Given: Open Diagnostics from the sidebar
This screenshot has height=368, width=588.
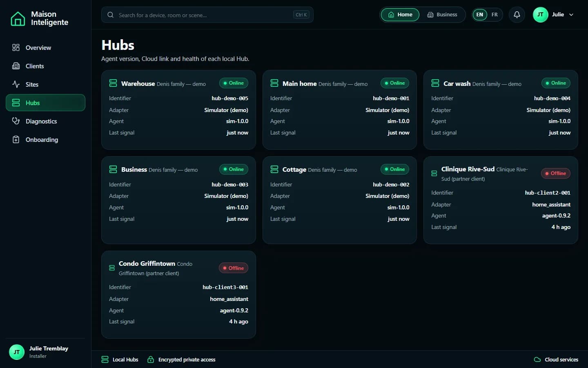Looking at the screenshot, I should point(45,121).
